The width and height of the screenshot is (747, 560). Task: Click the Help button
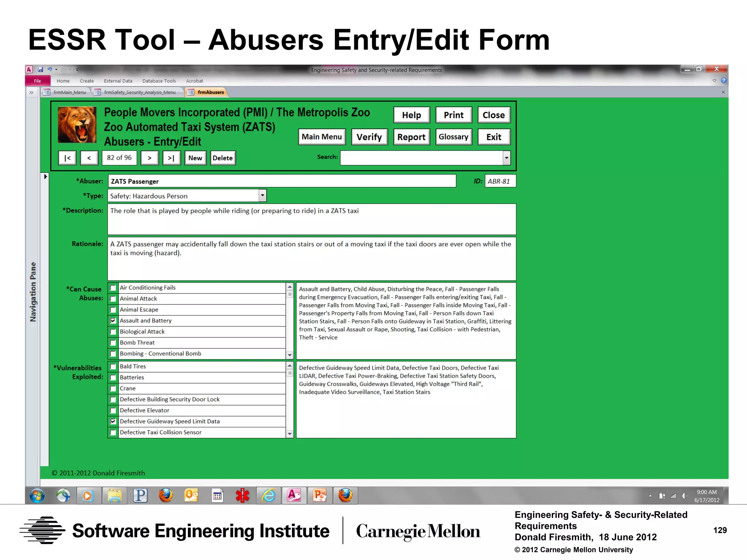click(411, 115)
